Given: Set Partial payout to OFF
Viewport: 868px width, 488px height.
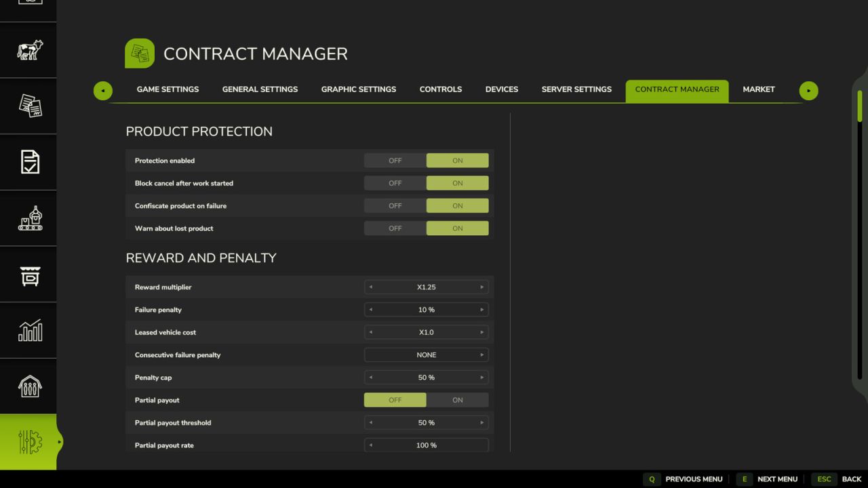Looking at the screenshot, I should pyautogui.click(x=395, y=400).
